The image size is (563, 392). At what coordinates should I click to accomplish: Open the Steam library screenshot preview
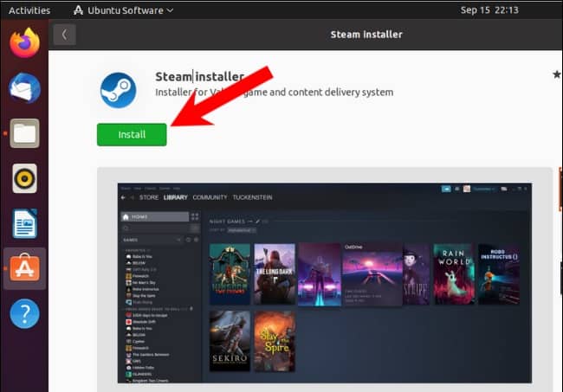pyautogui.click(x=325, y=283)
